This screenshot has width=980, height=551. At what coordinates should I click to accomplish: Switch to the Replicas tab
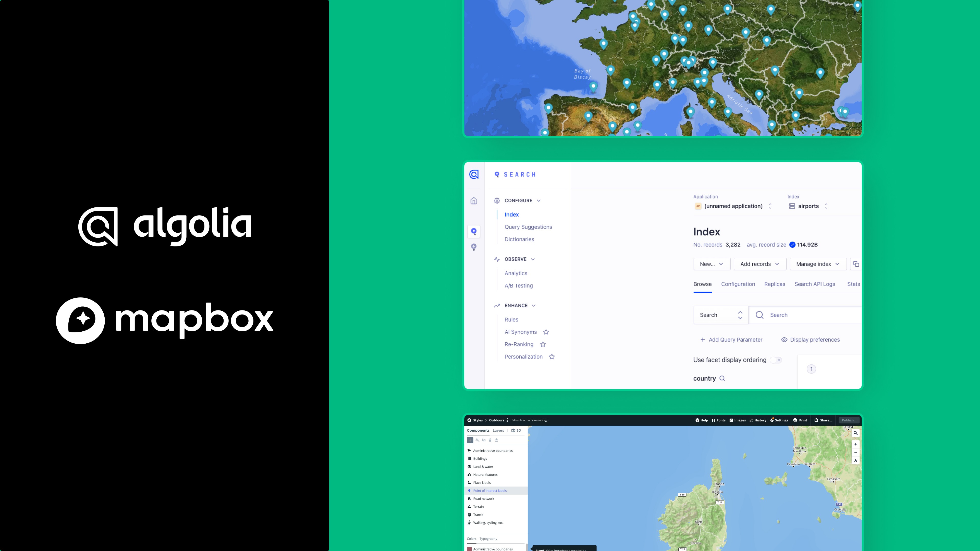[775, 284]
